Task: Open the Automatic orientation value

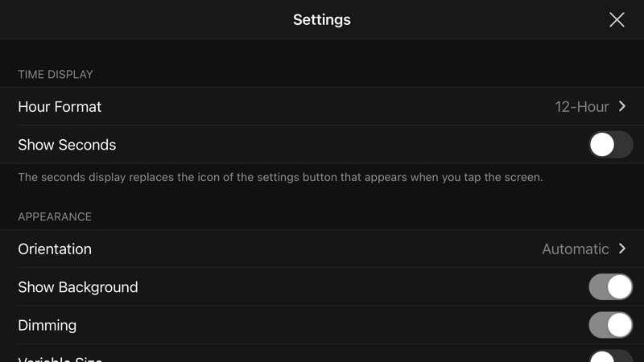Action: pos(575,249)
